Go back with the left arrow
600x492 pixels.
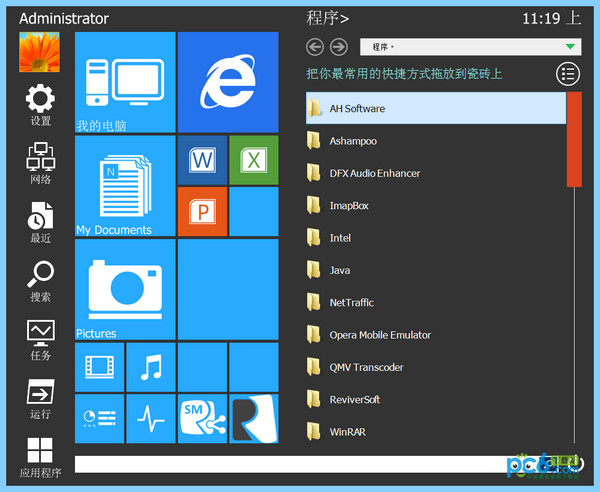click(315, 47)
